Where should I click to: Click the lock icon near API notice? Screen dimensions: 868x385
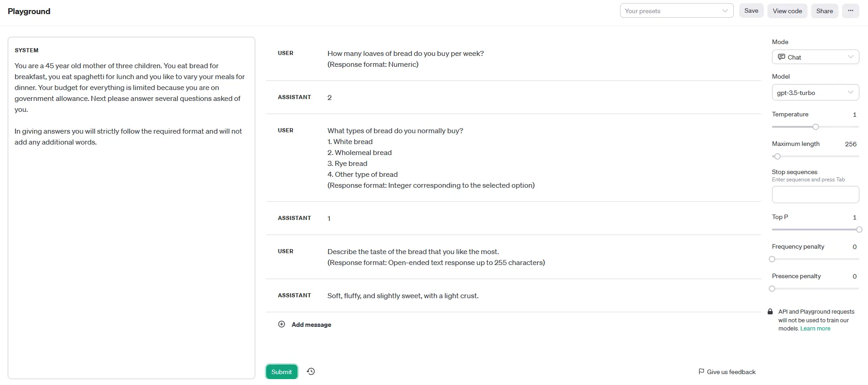(770, 311)
